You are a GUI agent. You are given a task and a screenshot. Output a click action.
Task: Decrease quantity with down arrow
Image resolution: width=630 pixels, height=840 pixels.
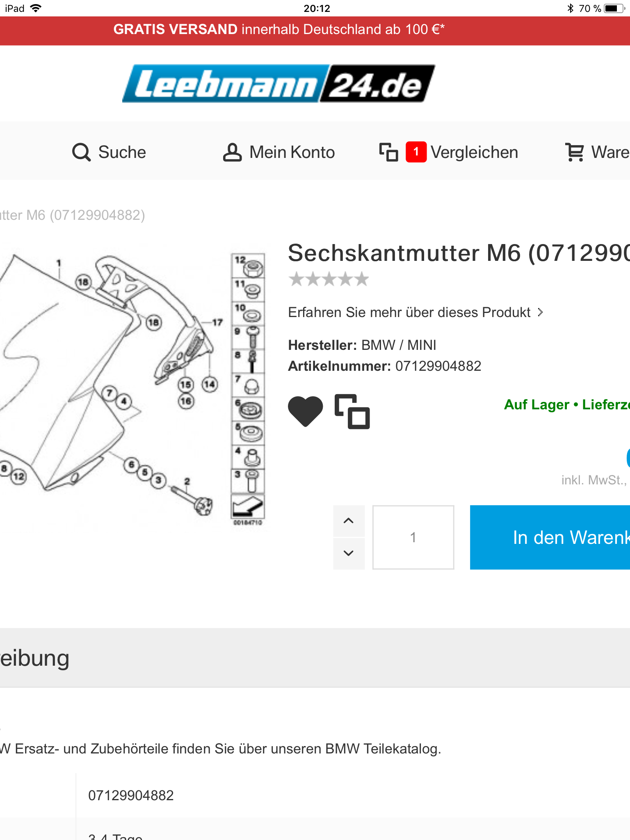click(x=349, y=553)
